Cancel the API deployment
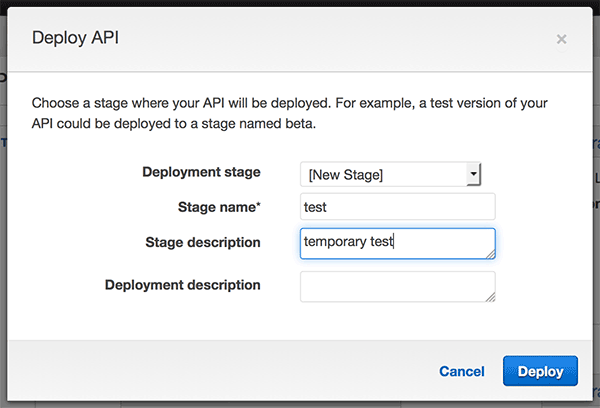This screenshot has height=408, width=600. tap(462, 371)
